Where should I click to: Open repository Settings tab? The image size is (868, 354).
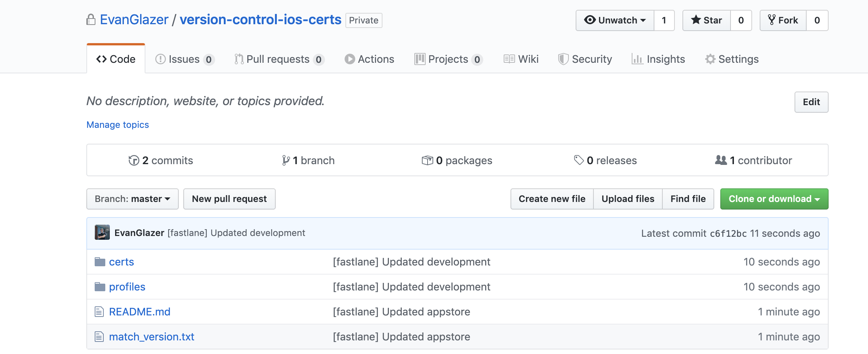point(732,59)
